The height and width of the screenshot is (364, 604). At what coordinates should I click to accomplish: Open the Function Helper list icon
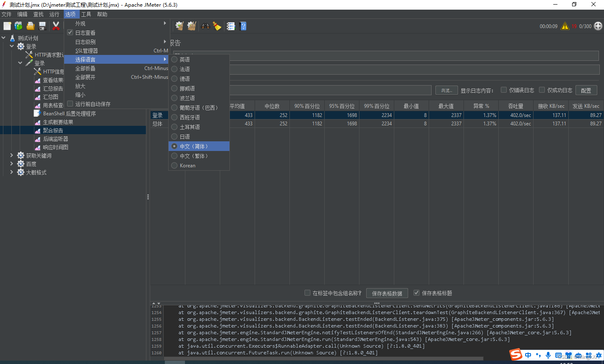(x=231, y=26)
